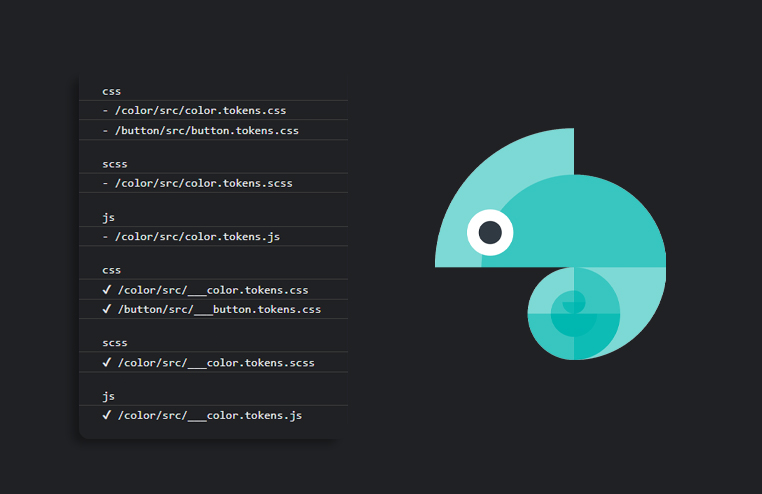This screenshot has width=762, height=494.
Task: Click the checkmark next to ___color.tokens.js
Action: click(x=107, y=415)
